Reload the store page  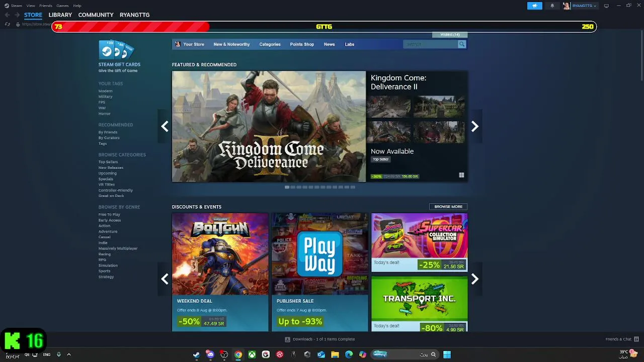click(7, 24)
